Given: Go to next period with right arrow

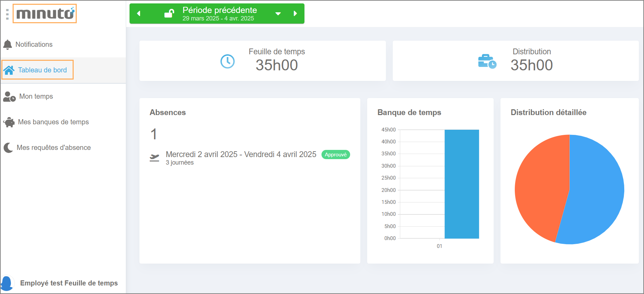Looking at the screenshot, I should tap(295, 14).
